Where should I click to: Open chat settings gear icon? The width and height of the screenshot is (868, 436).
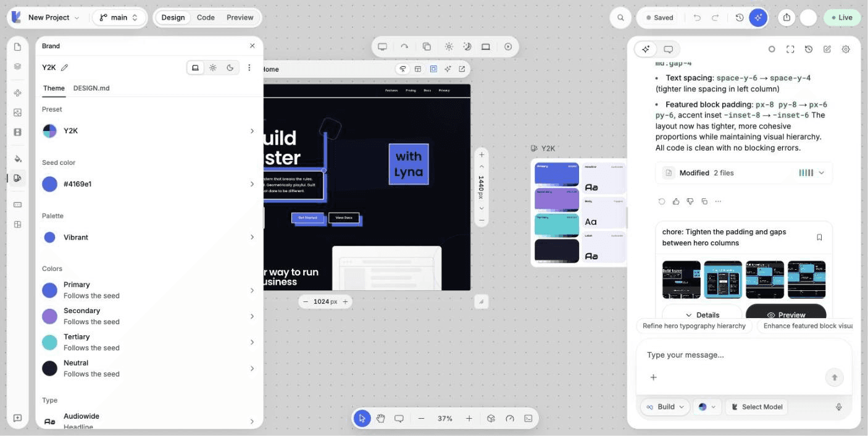[x=846, y=49]
